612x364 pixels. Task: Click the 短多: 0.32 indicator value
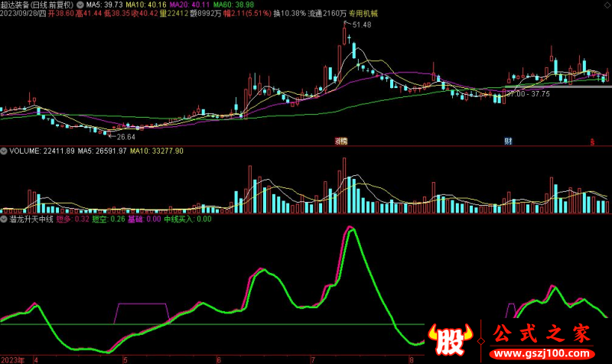click(73, 219)
